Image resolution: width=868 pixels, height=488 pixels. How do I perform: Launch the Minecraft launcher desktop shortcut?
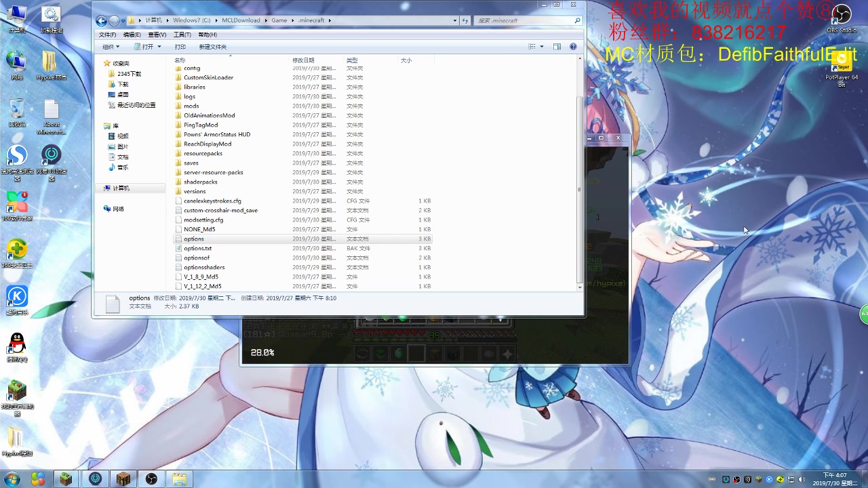pos(17,397)
